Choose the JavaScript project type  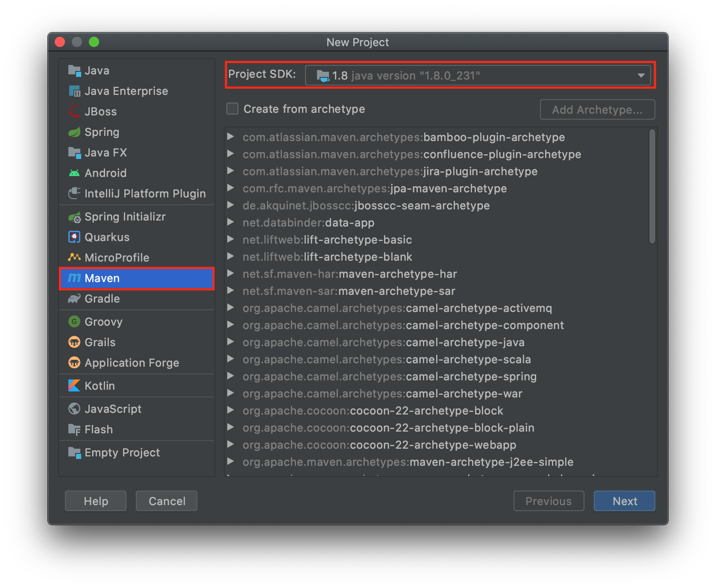pyautogui.click(x=137, y=409)
